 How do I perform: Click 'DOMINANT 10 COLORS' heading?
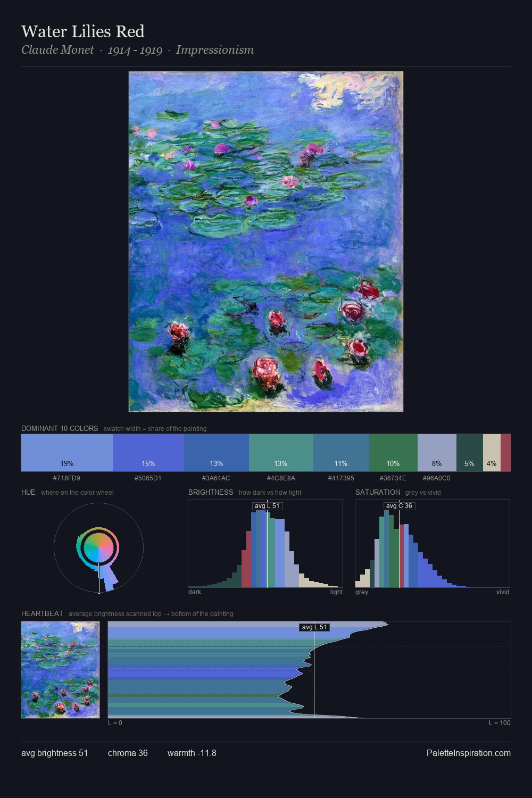[x=60, y=428]
